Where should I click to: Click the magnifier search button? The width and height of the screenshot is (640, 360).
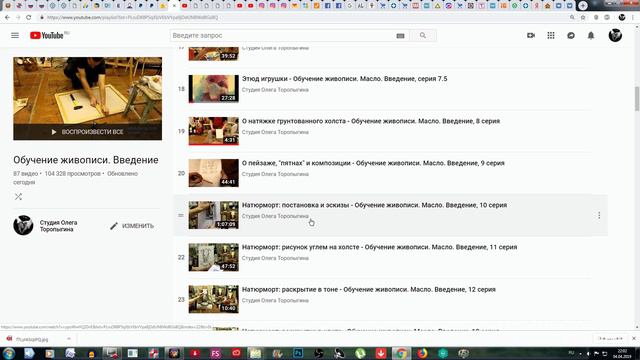(423, 36)
